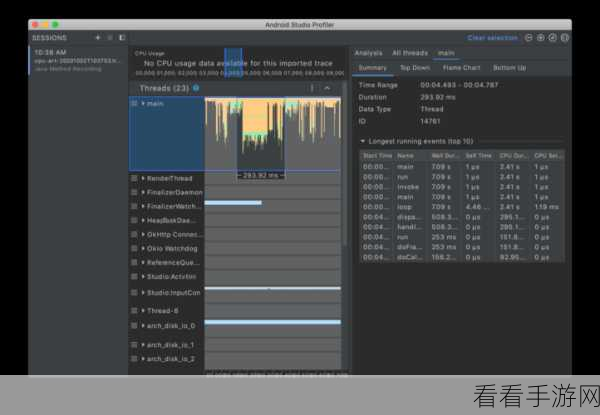Click the drag handle icon of Studio:InputCon row

coord(134,293)
